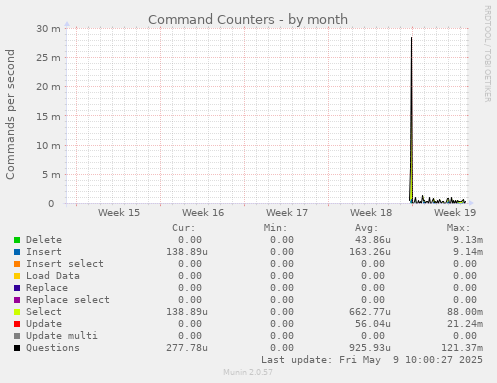Click the yellow Load Data swatch
Viewport: 497px width, 383px height.
(17, 276)
